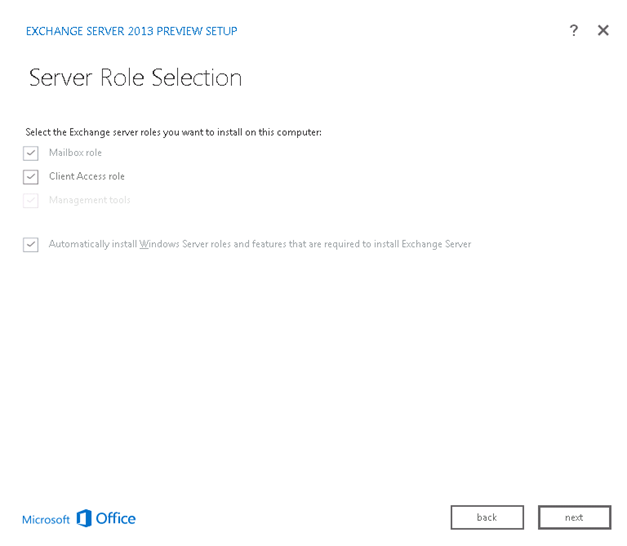This screenshot has height=546, width=627.
Task: Click the 'Server Role Selection' heading
Action: pyautogui.click(x=135, y=78)
